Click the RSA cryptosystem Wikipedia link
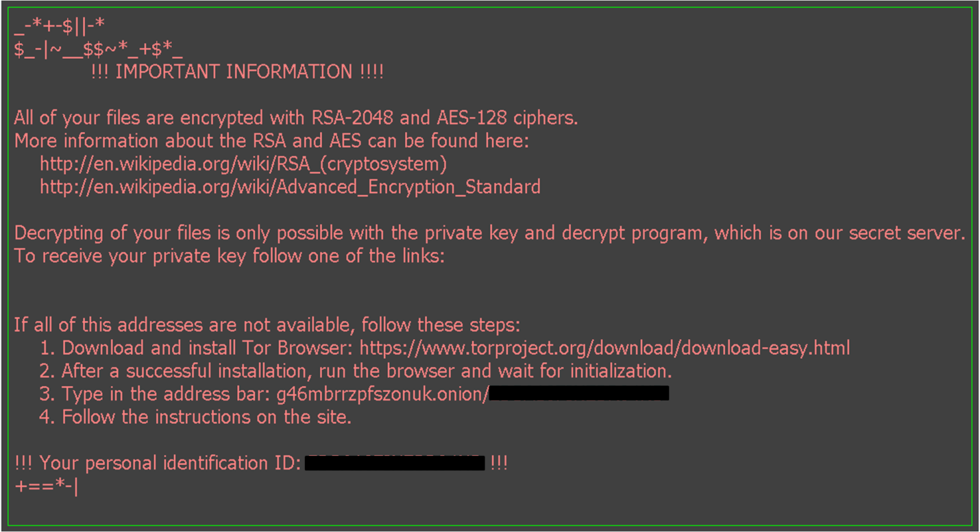Screen dimensions: 980x532 point(243,164)
